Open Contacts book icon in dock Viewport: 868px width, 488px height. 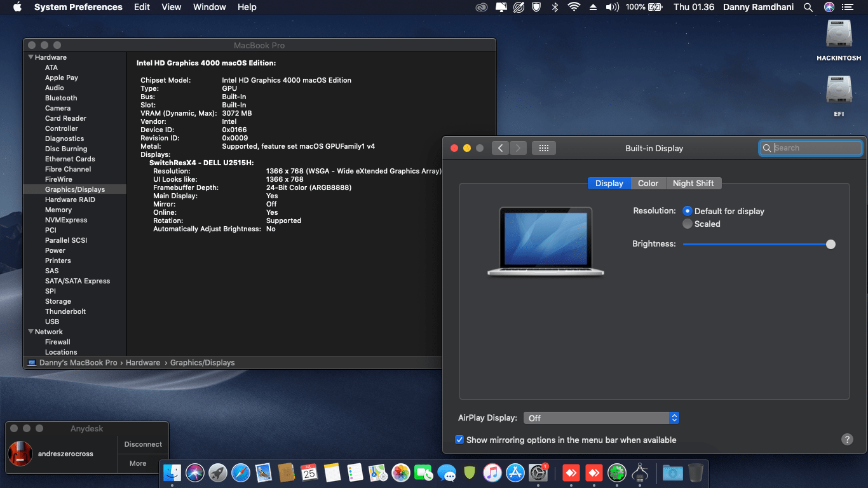(x=287, y=473)
